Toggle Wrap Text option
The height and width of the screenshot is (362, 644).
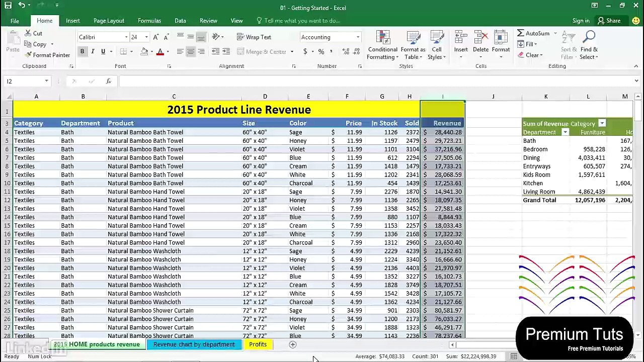click(x=254, y=37)
